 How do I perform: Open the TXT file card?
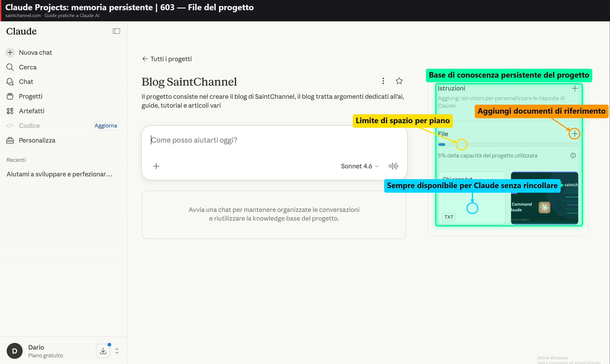click(x=472, y=198)
